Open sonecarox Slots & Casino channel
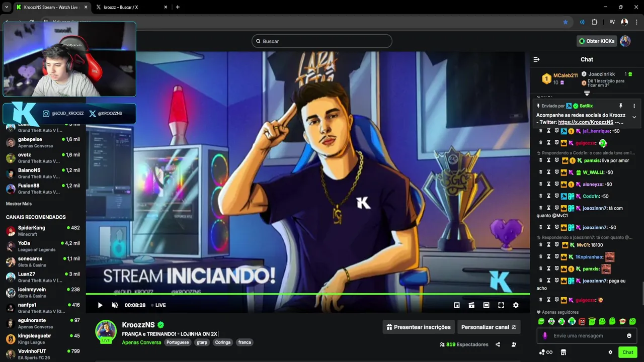Viewport: 644px width, 362px height. click(43, 262)
